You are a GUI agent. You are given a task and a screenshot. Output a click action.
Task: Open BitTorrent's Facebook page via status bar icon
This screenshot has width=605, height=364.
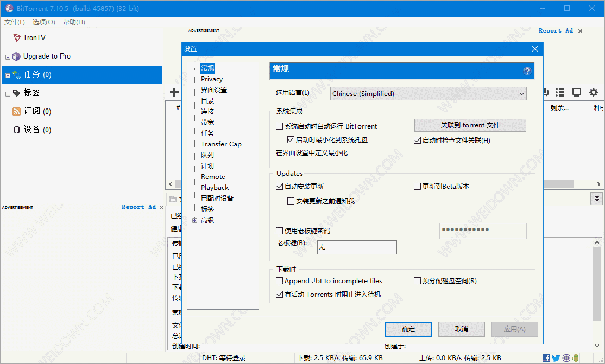tap(546, 358)
